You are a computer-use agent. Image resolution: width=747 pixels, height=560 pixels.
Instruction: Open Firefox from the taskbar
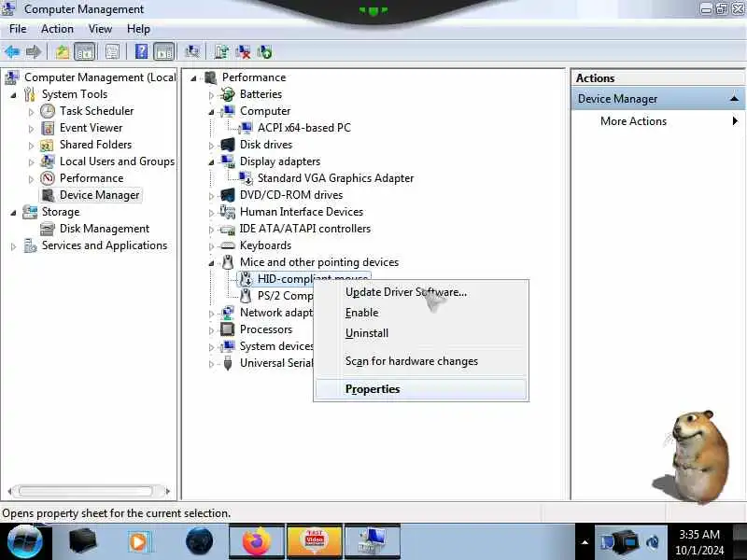(257, 541)
